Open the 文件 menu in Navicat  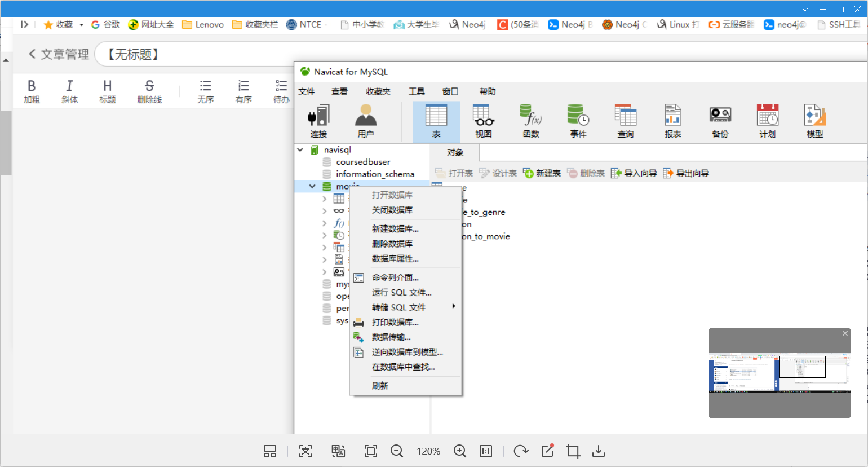(307, 91)
